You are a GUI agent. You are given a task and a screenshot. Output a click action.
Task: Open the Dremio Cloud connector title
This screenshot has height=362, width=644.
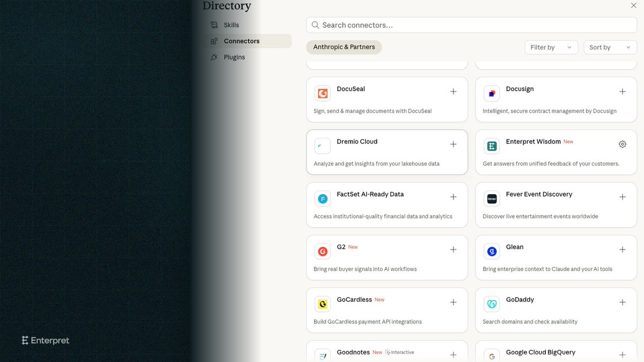357,142
